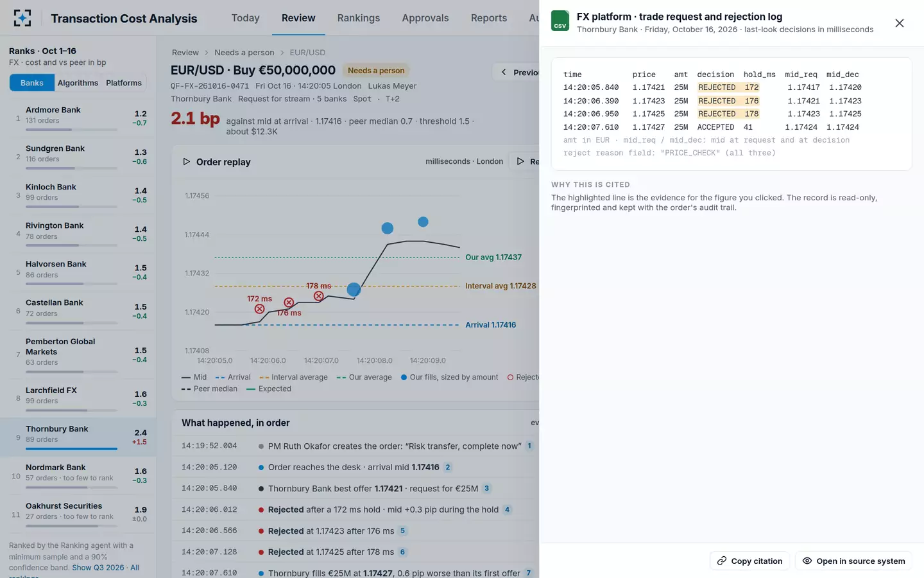Click the CSV file icon in panel header
924x578 pixels.
pos(560,21)
